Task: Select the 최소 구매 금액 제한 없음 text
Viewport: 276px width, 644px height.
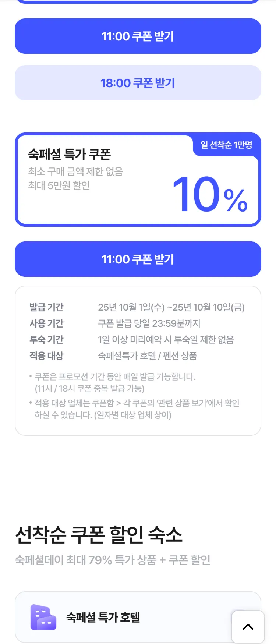Action: tap(75, 171)
